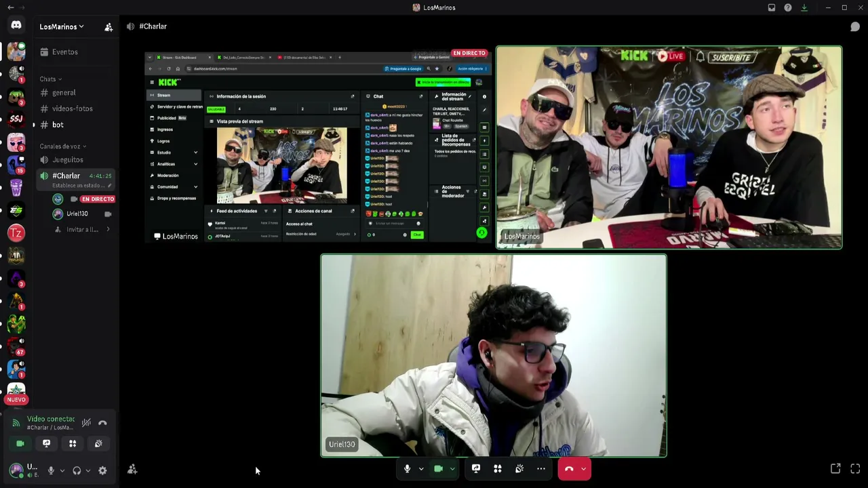The image size is (868, 488).
Task: Click the Video conectado status text
Action: click(51, 419)
